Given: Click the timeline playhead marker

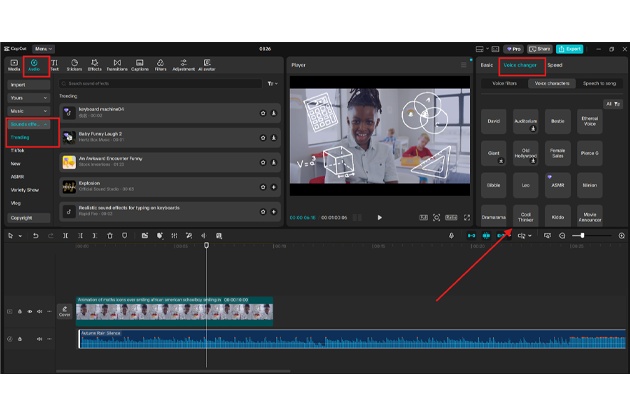Looking at the screenshot, I should pos(207,245).
